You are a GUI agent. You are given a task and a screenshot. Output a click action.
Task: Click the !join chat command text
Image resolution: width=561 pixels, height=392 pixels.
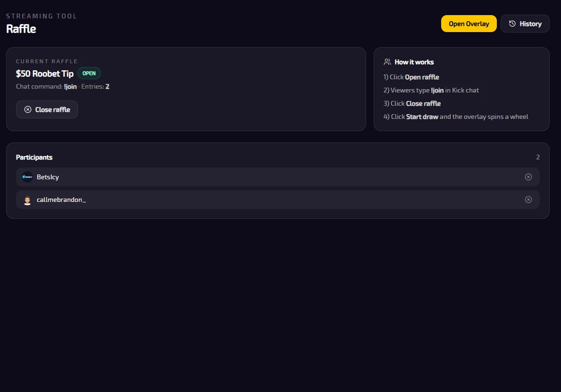coord(70,86)
